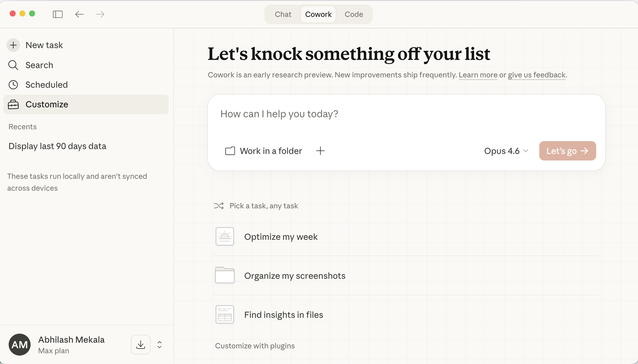Follow the give us feedback link
Screen dimensions: 638x364
pos(537,75)
